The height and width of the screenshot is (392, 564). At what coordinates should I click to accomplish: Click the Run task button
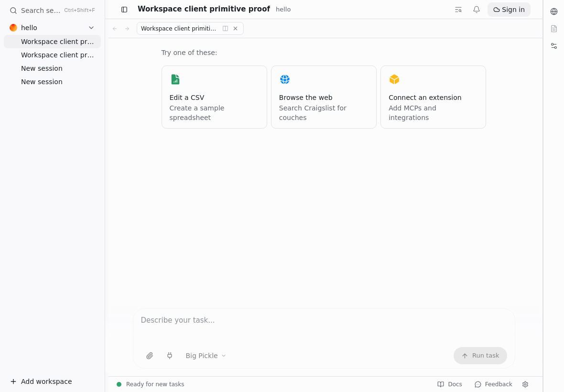point(480,356)
